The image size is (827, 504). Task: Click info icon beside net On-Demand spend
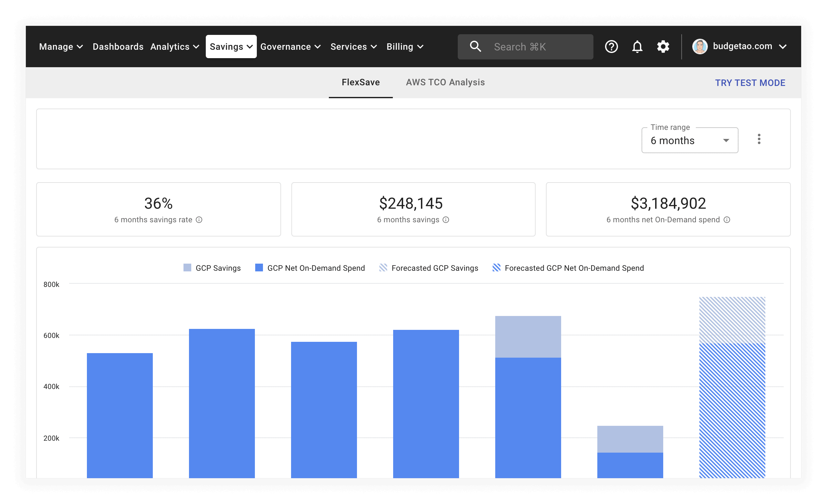727,220
